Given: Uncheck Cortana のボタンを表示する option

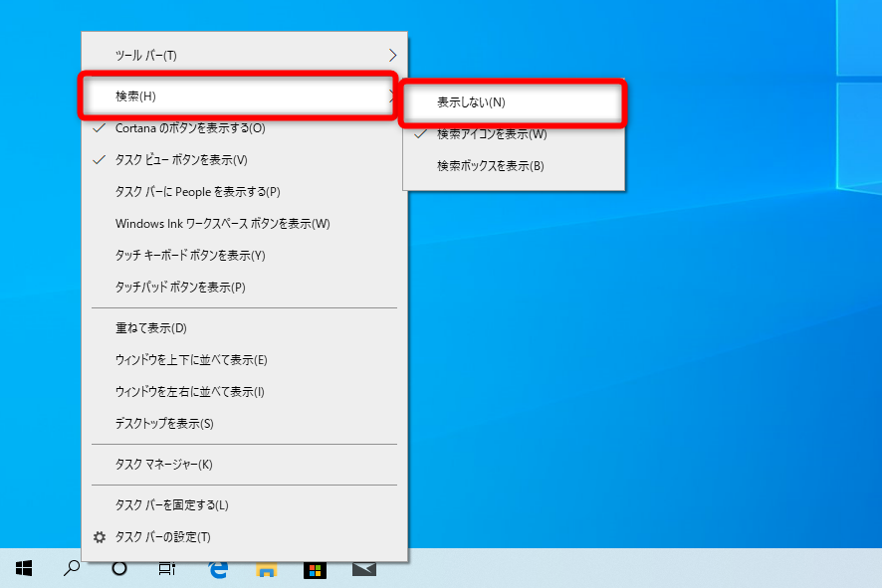Looking at the screenshot, I should (190, 128).
